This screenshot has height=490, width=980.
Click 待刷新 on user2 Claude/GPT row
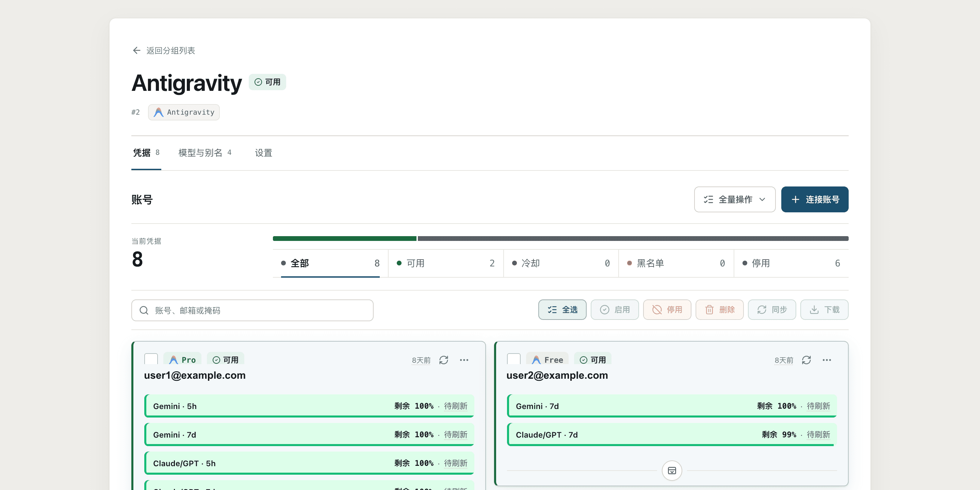[818, 435]
